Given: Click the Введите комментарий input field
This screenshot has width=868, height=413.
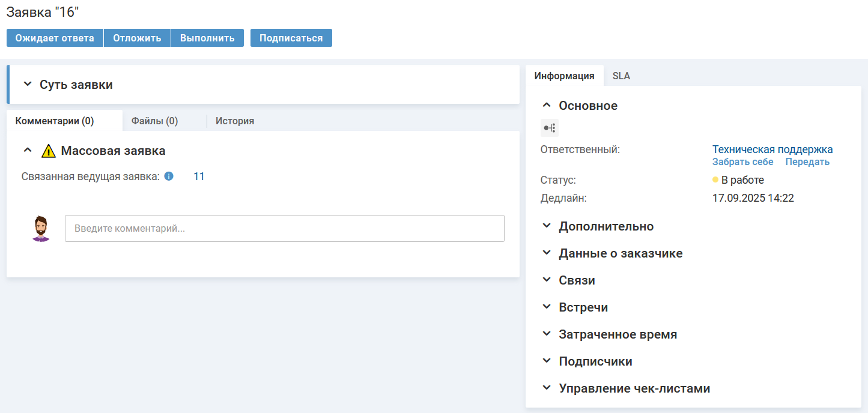Looking at the screenshot, I should (284, 229).
